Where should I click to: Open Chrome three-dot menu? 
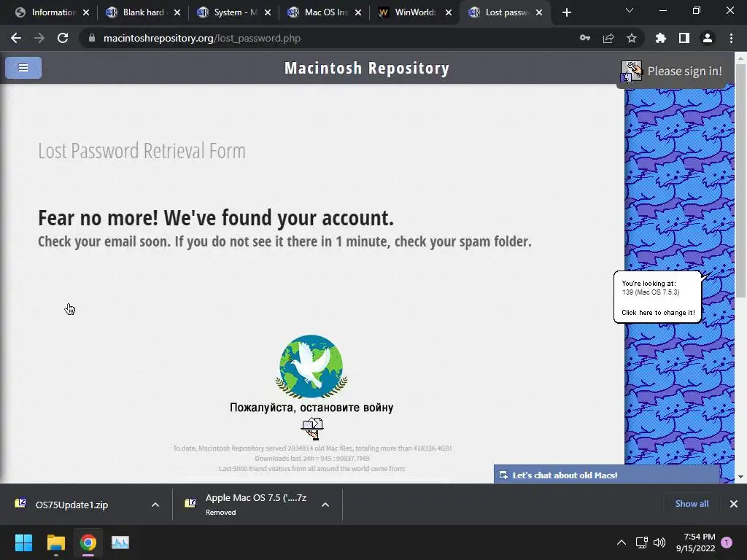pyautogui.click(x=731, y=38)
